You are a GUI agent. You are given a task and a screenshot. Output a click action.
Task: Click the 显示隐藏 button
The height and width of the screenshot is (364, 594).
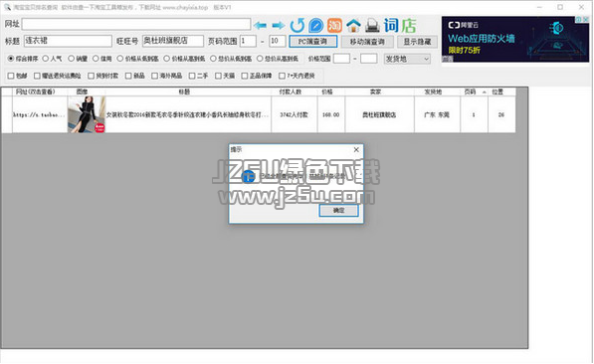(x=417, y=42)
